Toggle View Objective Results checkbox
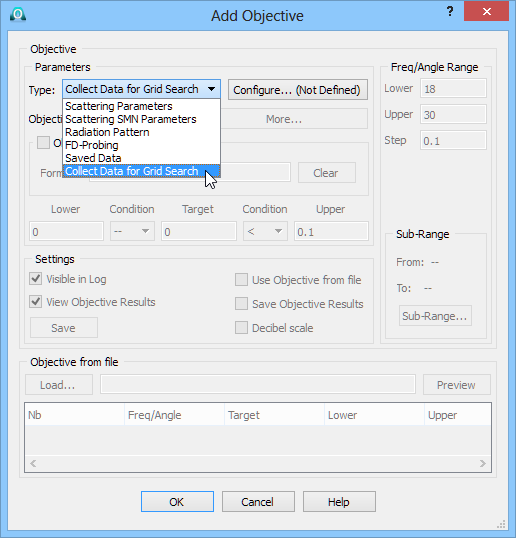The width and height of the screenshot is (516, 538). click(36, 302)
